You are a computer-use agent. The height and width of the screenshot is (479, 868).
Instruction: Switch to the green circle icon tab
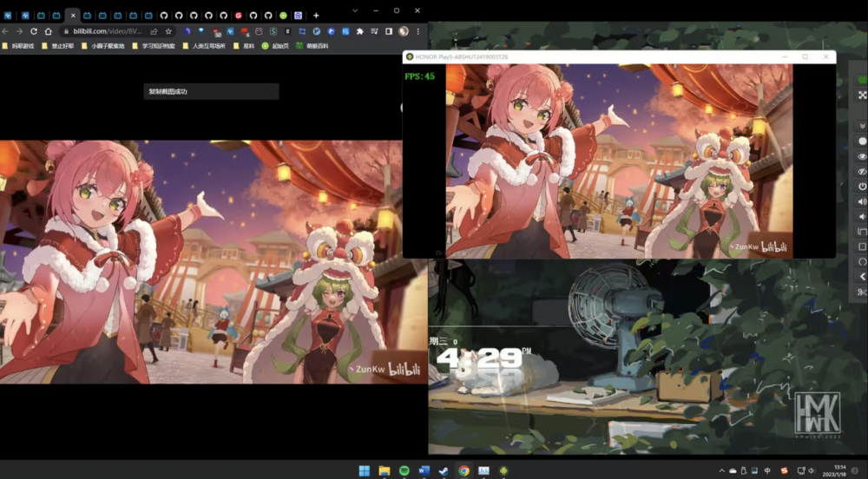pos(283,16)
